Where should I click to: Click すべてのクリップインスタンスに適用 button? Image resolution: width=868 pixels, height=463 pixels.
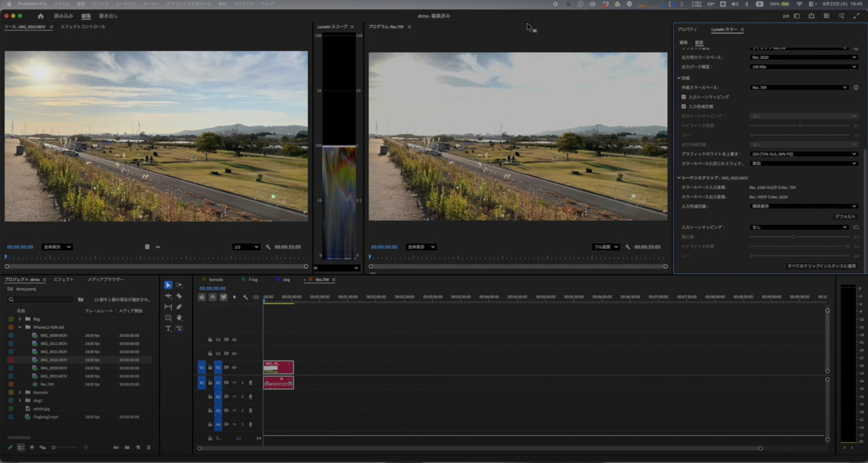tap(823, 266)
